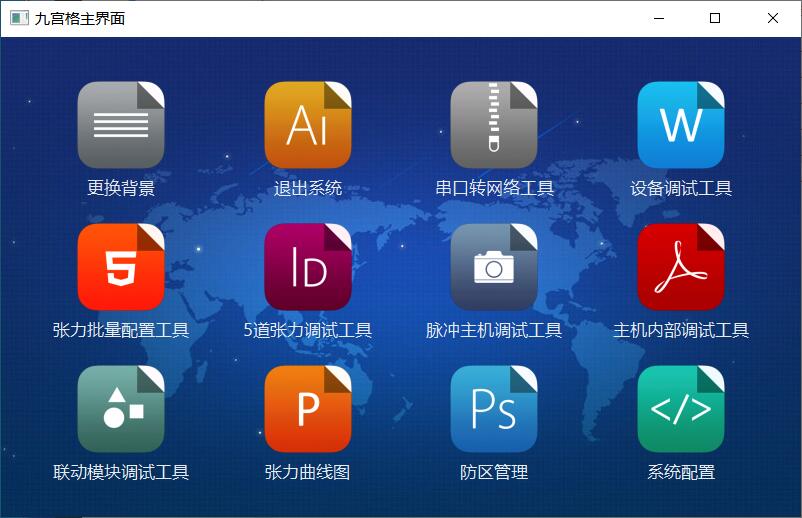802x518 pixels.
Task: Open the camera icon for 脉冲主机调试工具
Action: tap(494, 267)
